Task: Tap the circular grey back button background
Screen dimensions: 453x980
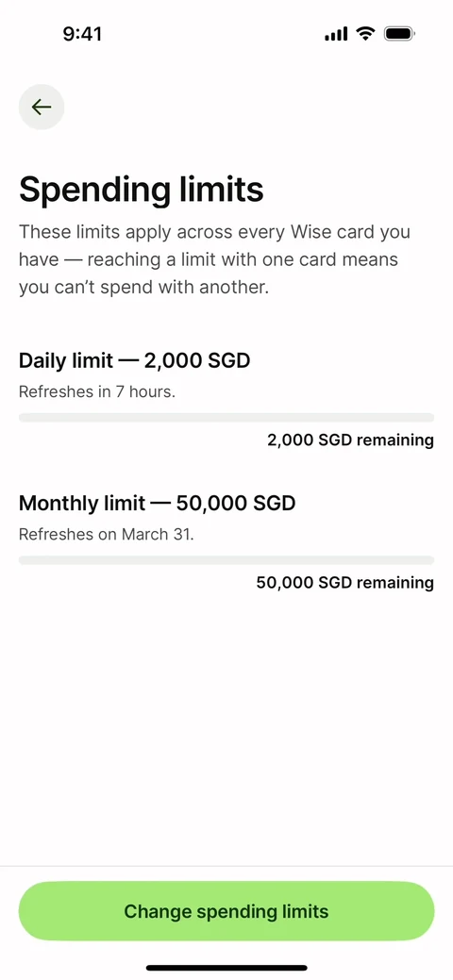Action: [x=42, y=107]
